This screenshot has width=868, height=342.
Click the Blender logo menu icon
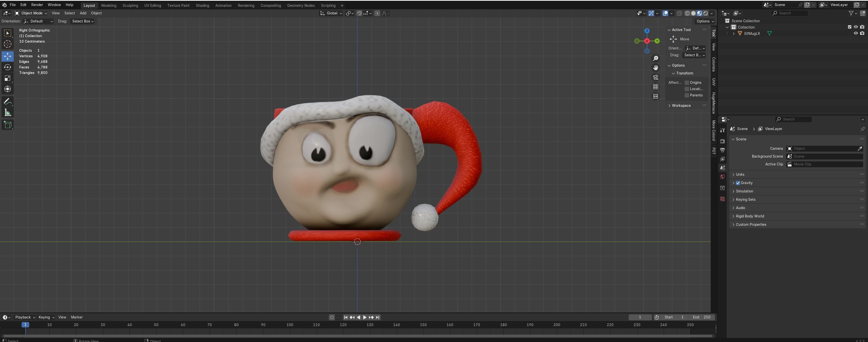(4, 5)
